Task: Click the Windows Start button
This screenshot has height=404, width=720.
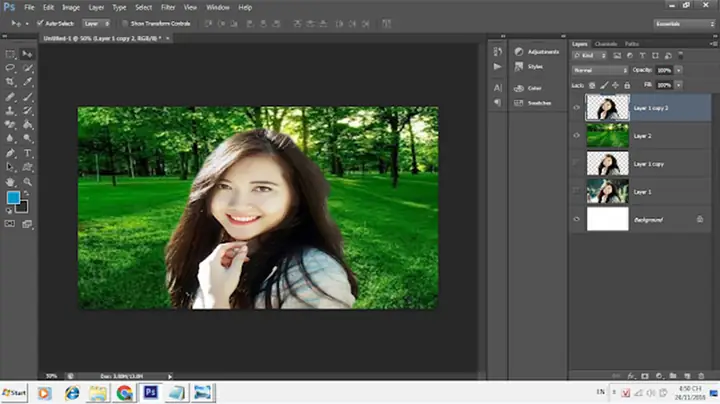Action: (14, 393)
